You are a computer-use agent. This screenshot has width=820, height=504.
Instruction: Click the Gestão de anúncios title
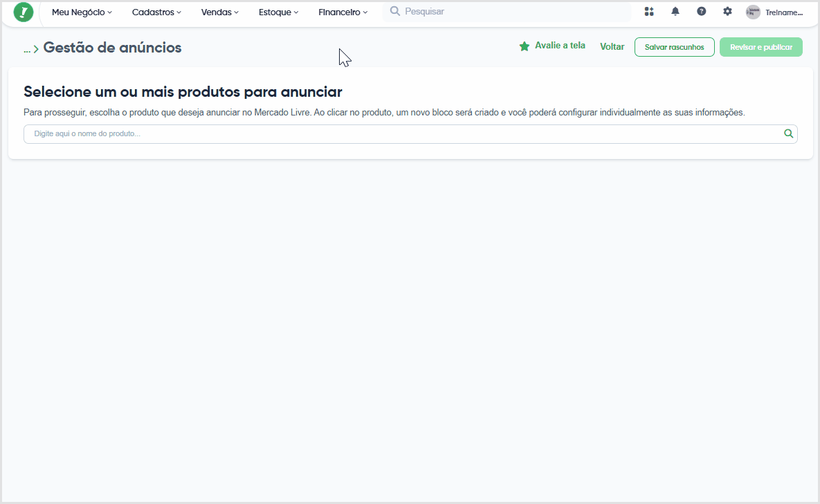(x=112, y=48)
